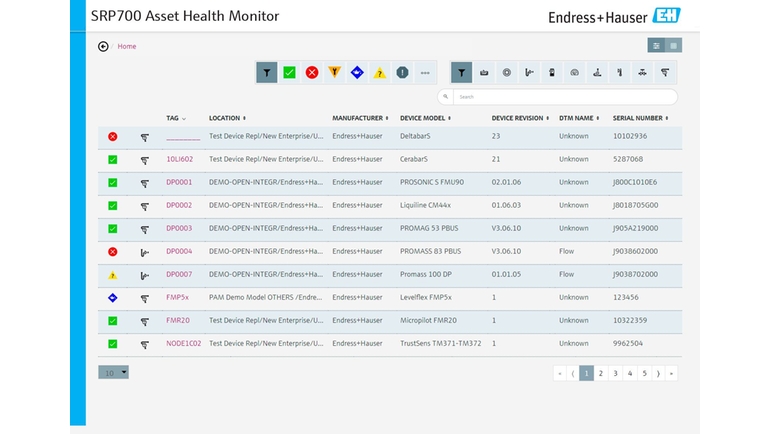Click inside the Search input field
Viewport: 771px width, 434px height.
pos(564,97)
